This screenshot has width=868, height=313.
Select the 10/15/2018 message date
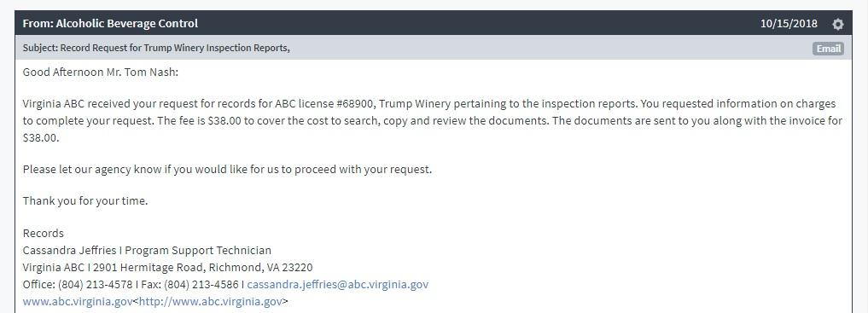789,24
